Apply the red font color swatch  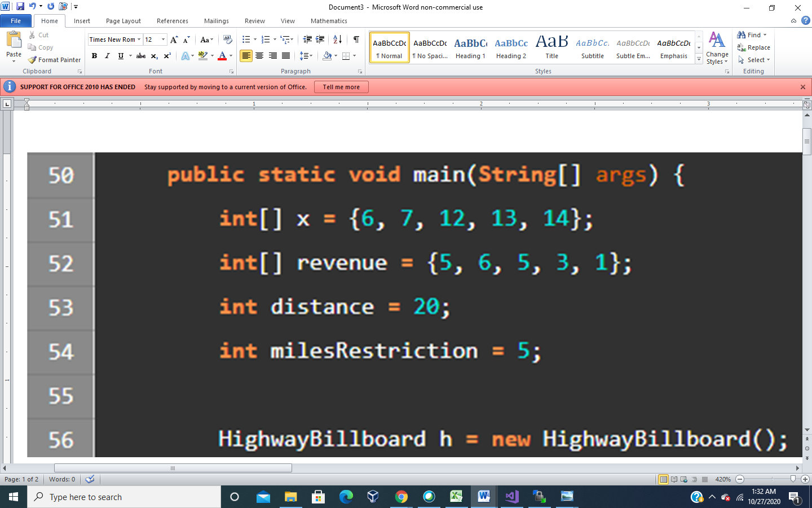coord(222,56)
